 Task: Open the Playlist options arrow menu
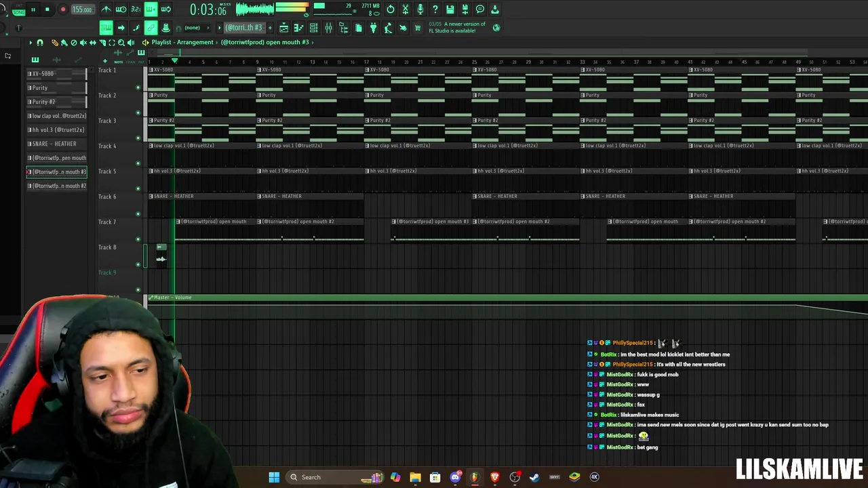(30, 43)
